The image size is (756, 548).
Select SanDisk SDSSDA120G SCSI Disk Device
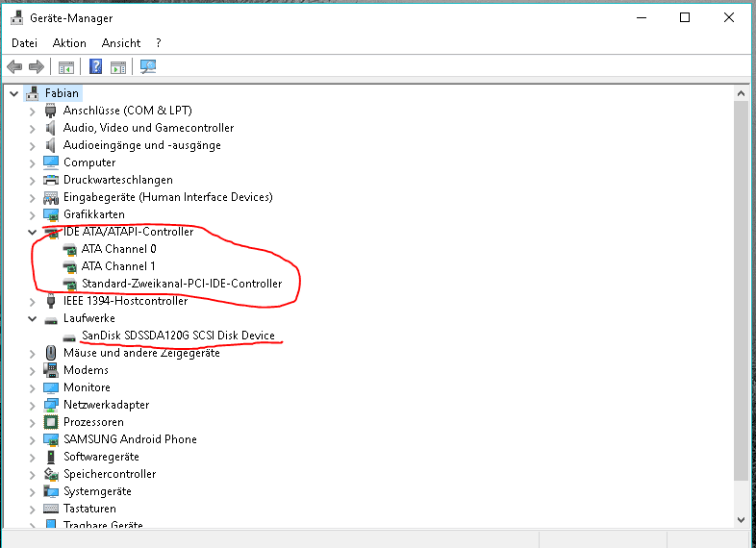coord(178,336)
